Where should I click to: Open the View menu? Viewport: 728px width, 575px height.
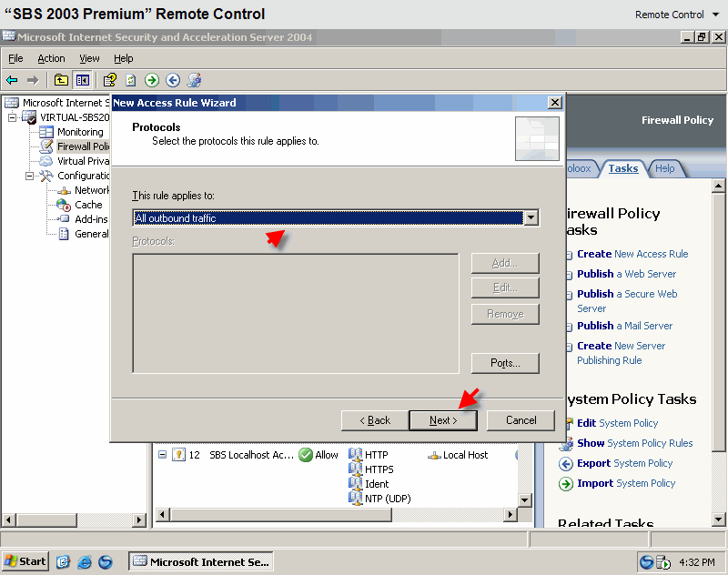coord(89,58)
